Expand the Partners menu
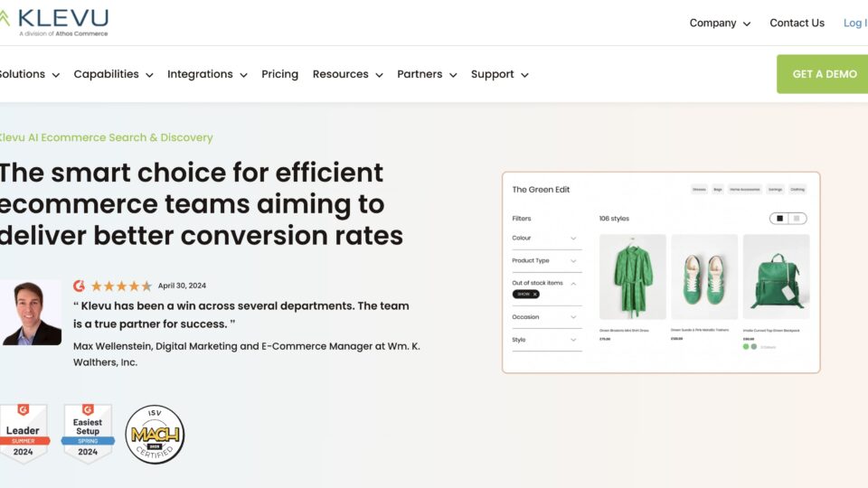The height and width of the screenshot is (488, 868). click(427, 74)
